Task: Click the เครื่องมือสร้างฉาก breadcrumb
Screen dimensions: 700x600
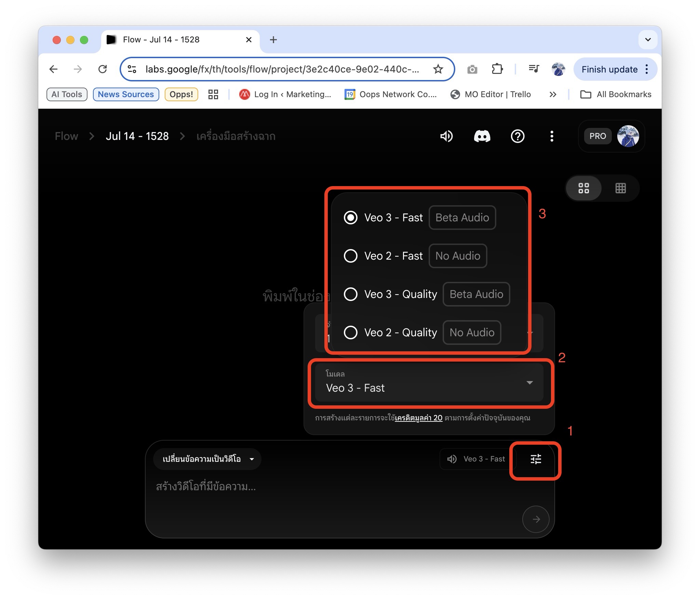Action: pos(236,136)
